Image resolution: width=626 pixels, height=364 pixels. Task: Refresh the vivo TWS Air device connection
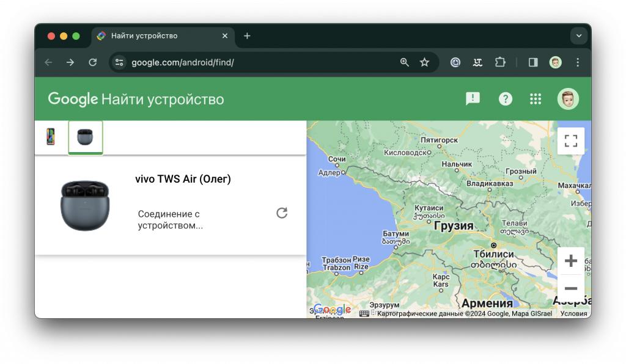click(x=281, y=213)
